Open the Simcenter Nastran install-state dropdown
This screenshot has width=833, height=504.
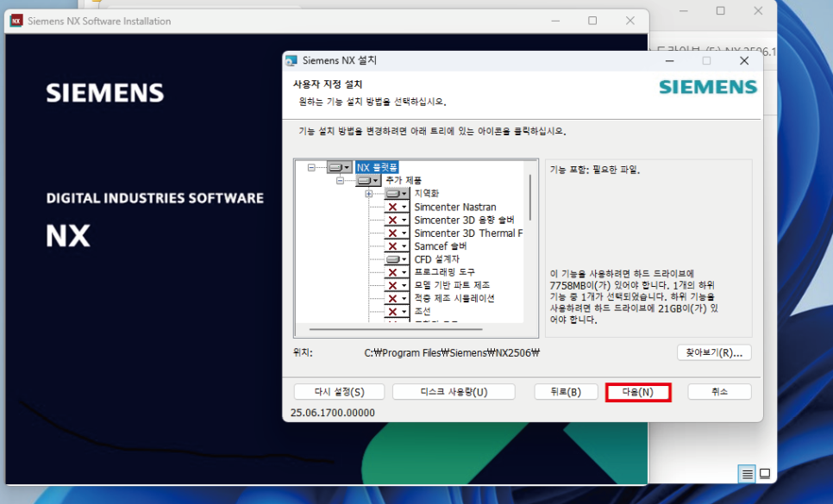(397, 207)
